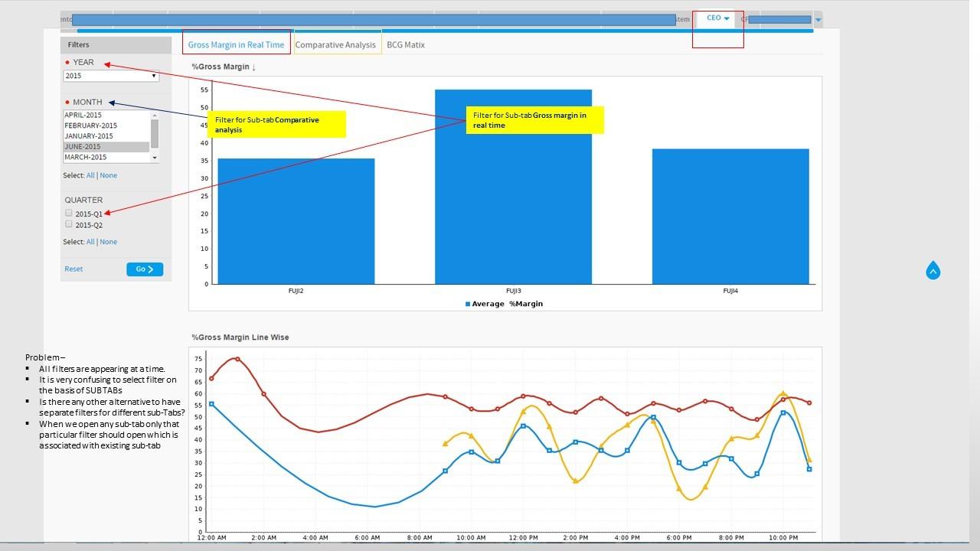This screenshot has width=980, height=551.
Task: Select MARCH-2015 in the month list
Action: click(x=106, y=157)
